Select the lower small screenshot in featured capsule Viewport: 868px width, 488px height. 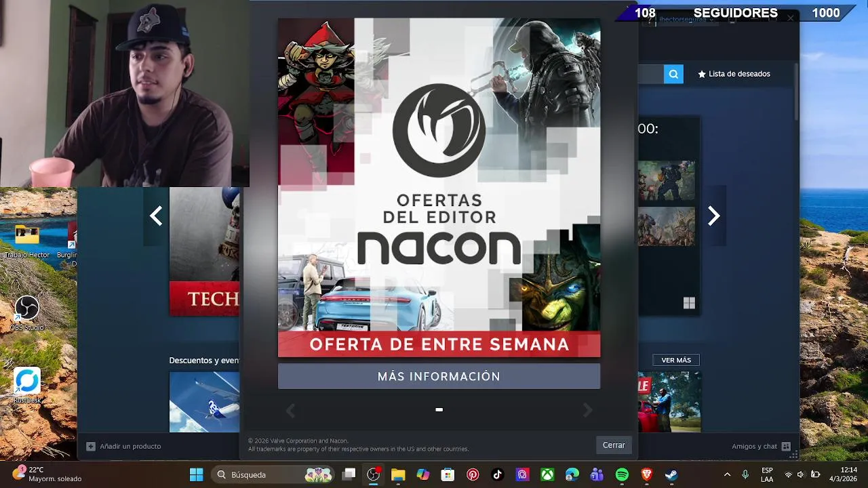pos(666,226)
